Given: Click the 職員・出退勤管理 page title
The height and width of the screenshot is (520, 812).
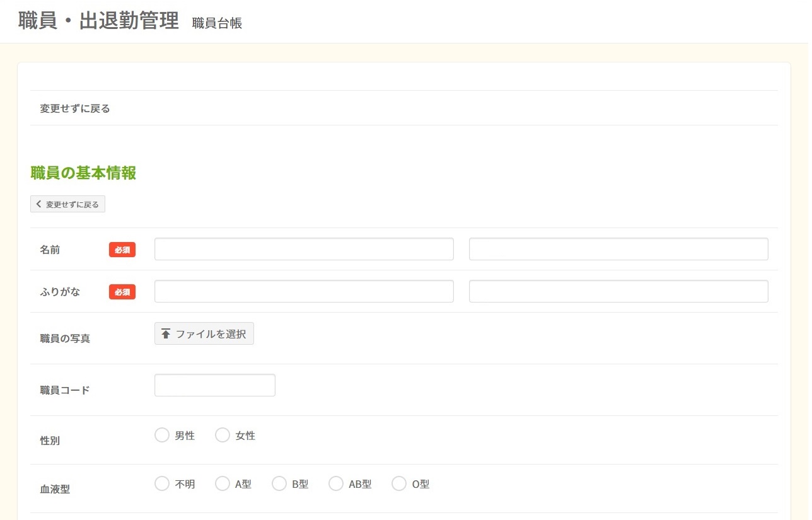Looking at the screenshot, I should pyautogui.click(x=99, y=21).
